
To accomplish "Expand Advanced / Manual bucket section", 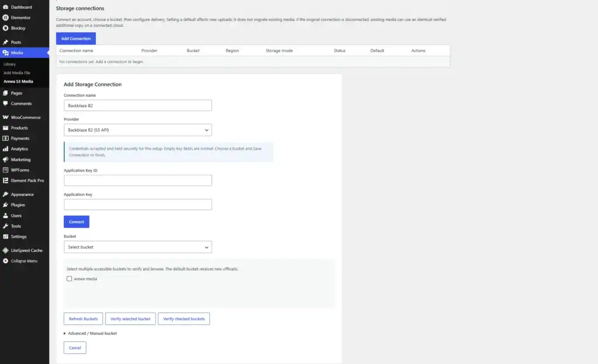I will [91, 333].
